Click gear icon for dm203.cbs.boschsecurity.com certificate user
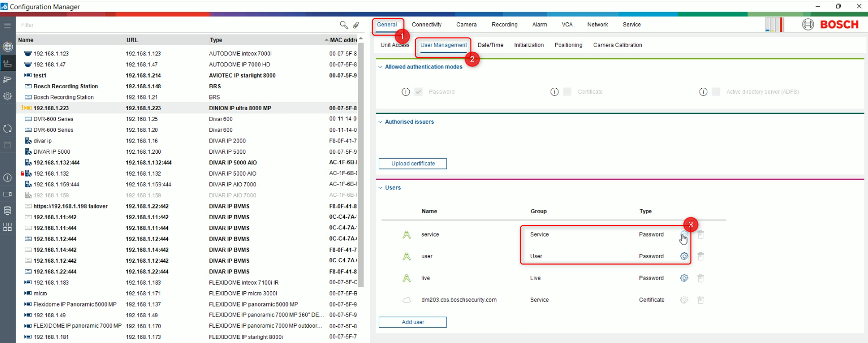Image resolution: width=868 pixels, height=343 pixels. [x=684, y=300]
